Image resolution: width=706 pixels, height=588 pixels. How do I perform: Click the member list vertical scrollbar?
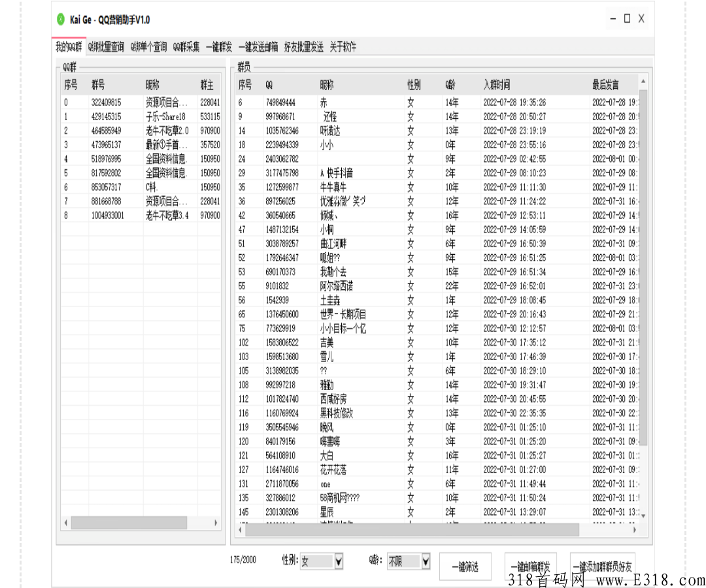click(x=643, y=267)
